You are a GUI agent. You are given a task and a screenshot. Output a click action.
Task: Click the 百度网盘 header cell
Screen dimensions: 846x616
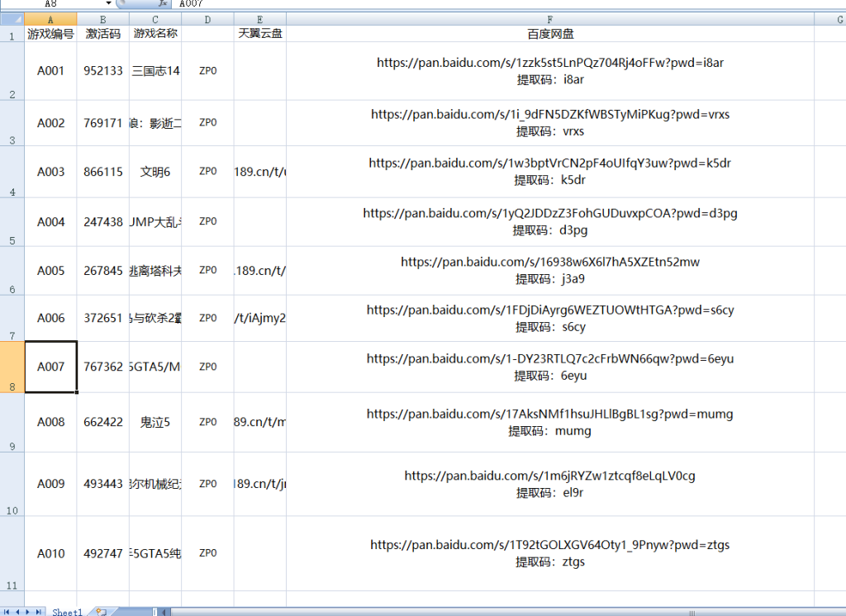549,34
